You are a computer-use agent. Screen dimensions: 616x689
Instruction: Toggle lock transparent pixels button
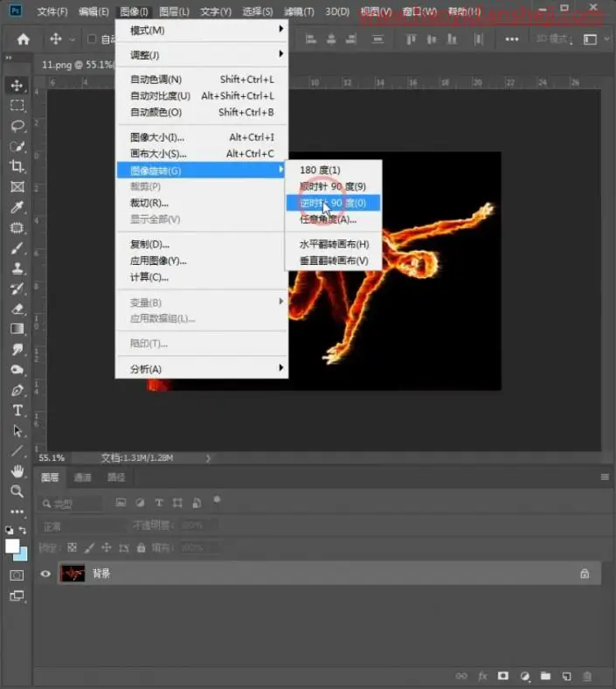click(x=72, y=547)
